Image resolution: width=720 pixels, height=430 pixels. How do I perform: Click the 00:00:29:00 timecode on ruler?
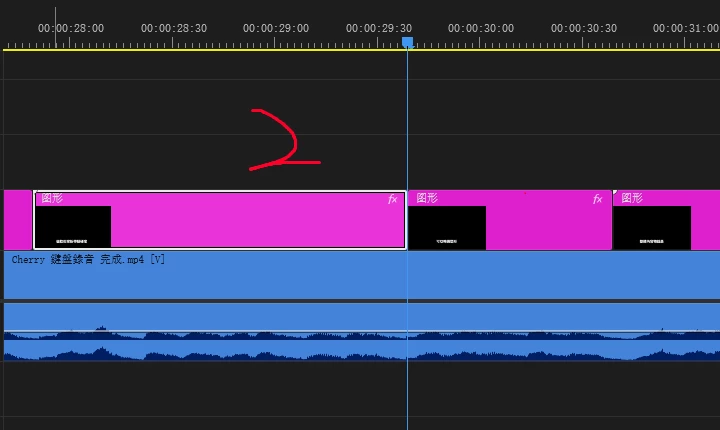[276, 28]
